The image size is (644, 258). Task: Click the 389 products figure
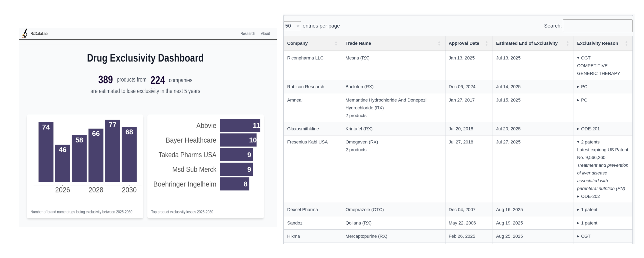(105, 80)
